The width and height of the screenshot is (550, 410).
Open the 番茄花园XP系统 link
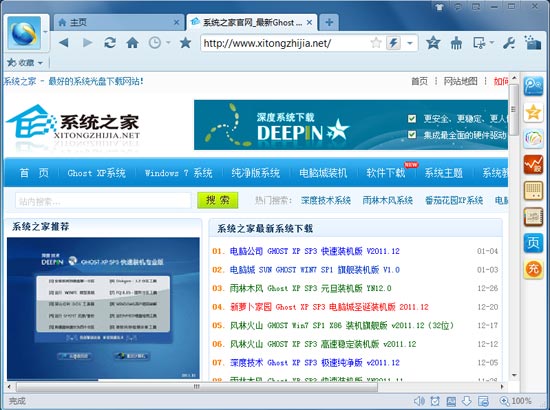[454, 200]
